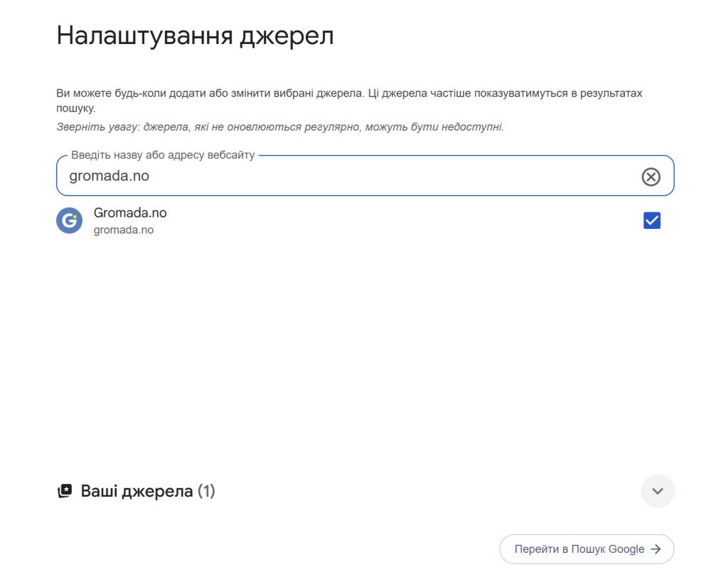Click the Ваші джерела (1) heading

[x=148, y=491]
